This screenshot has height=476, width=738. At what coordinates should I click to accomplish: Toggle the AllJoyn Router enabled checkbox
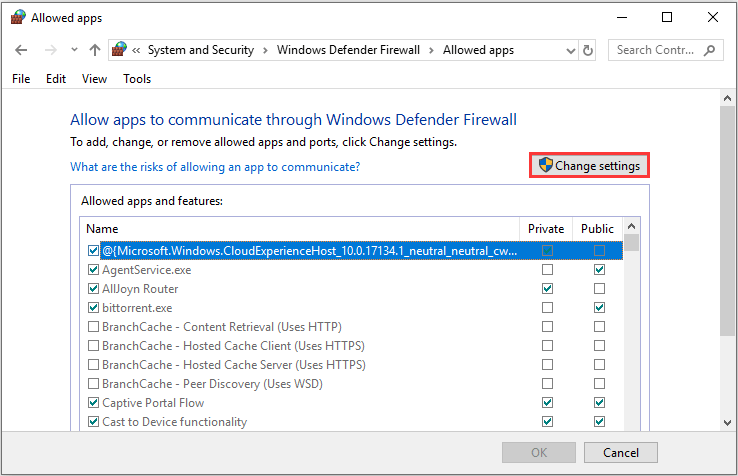pyautogui.click(x=93, y=289)
